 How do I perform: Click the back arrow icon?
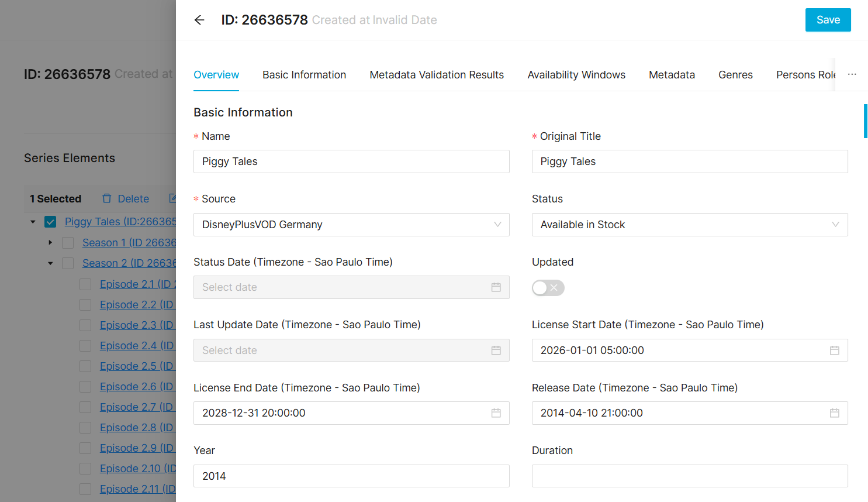[x=199, y=20]
